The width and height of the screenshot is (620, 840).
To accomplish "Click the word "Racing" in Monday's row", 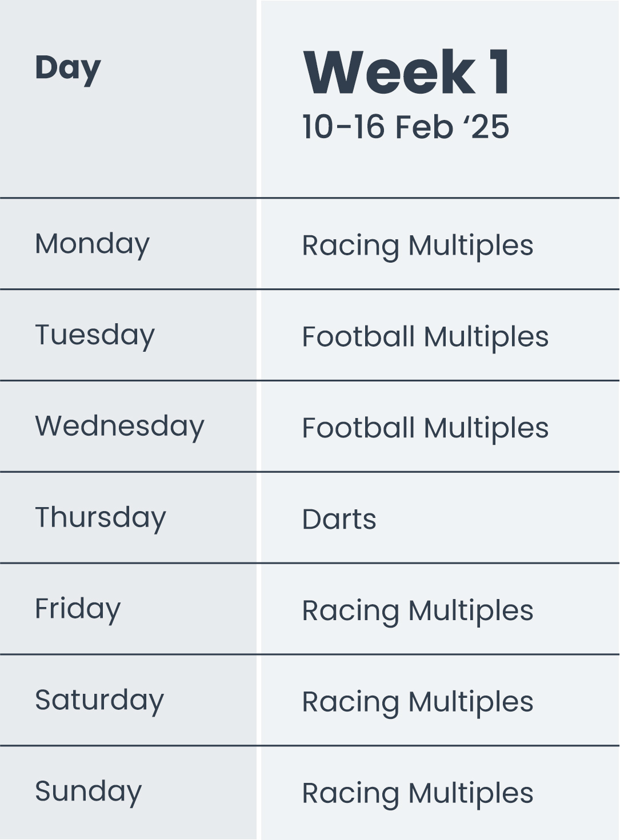I will point(350,246).
